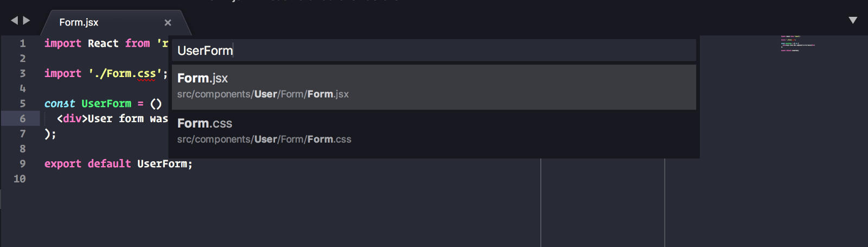This screenshot has width=868, height=247.
Task: Click the code minimap preview
Action: pos(797,44)
